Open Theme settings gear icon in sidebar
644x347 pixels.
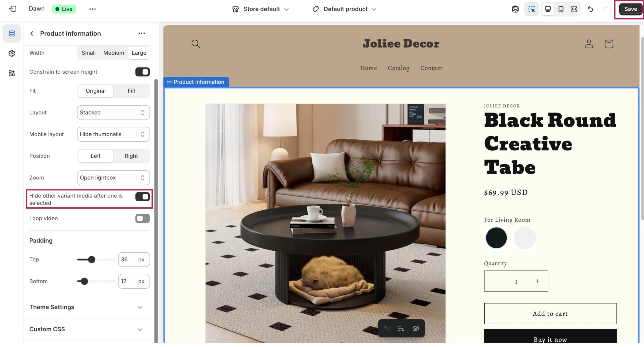pos(12,53)
